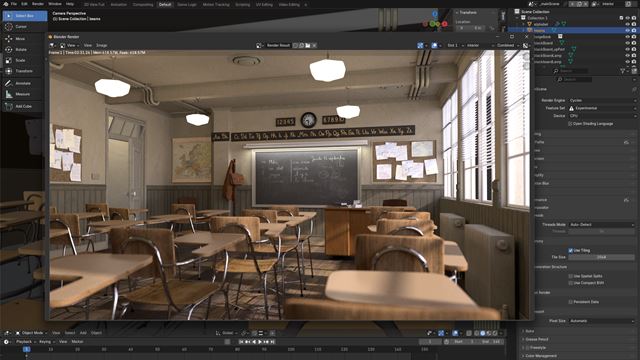Open the Render Engine dropdown
Viewport: 640px width, 360px height.
coord(602,100)
